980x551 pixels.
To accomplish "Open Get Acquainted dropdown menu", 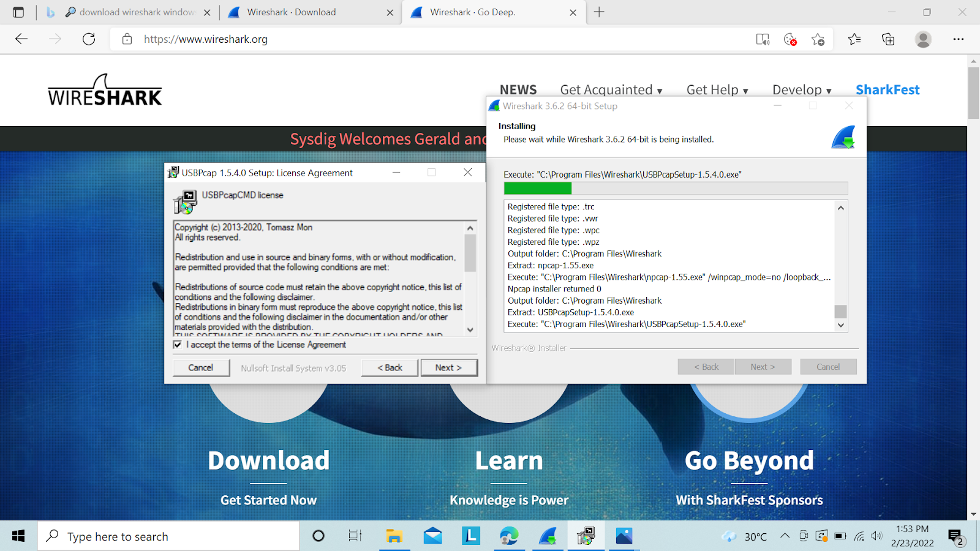I will (x=611, y=90).
